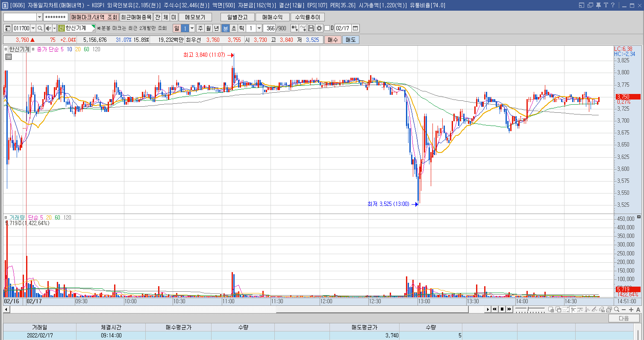Open 일별잔고 daily balance

click(238, 17)
